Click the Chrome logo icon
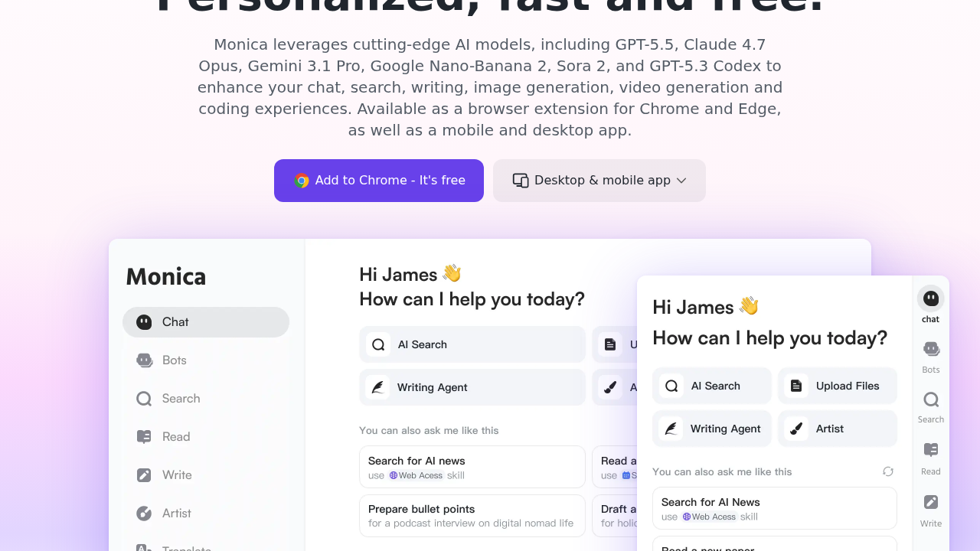 302,181
